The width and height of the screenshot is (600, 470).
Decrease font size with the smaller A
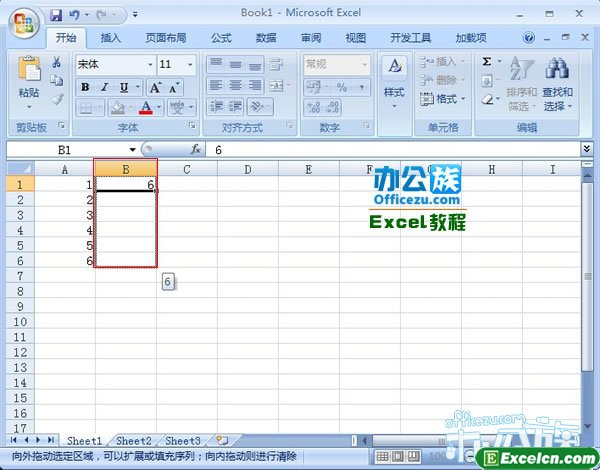coord(174,87)
